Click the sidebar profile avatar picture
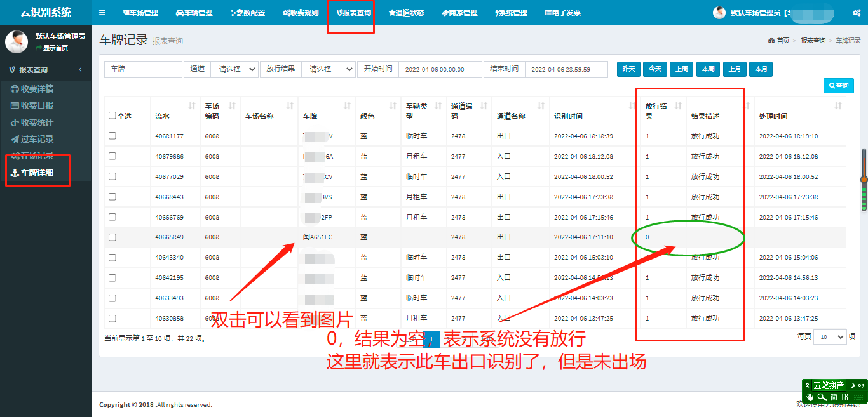The width and height of the screenshot is (868, 417). click(17, 41)
